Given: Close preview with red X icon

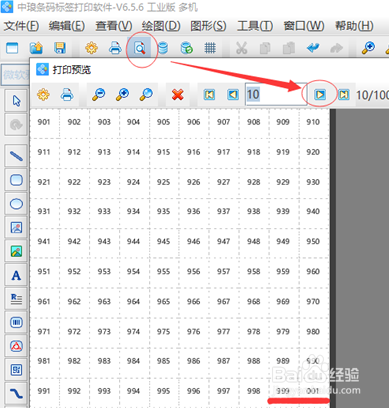Looking at the screenshot, I should [x=178, y=95].
